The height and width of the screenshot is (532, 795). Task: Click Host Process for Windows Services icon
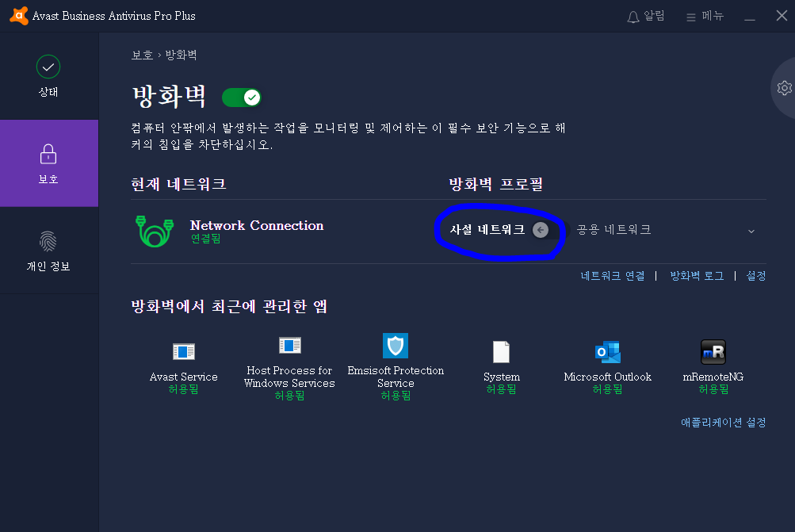coord(290,346)
